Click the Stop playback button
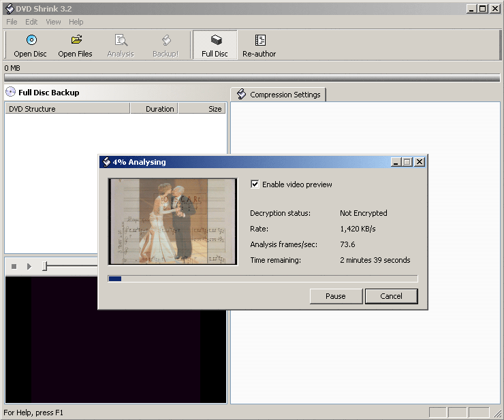The image size is (504, 420). pos(14,266)
